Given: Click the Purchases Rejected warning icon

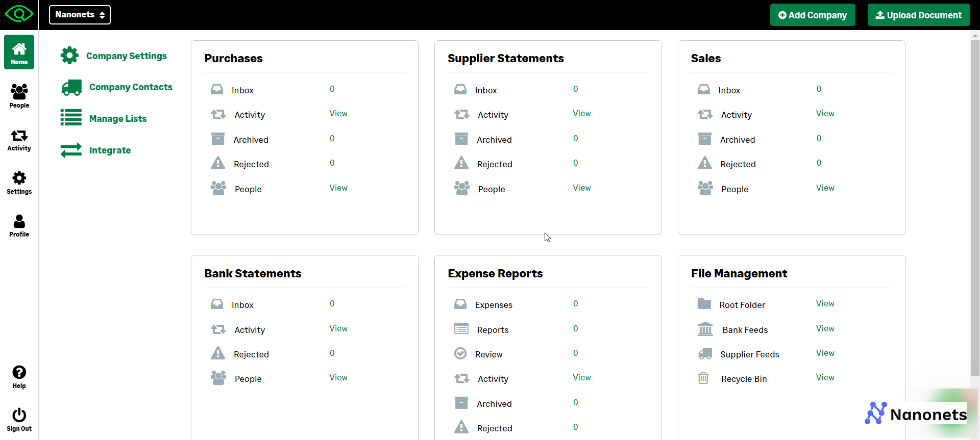Looking at the screenshot, I should [218, 163].
